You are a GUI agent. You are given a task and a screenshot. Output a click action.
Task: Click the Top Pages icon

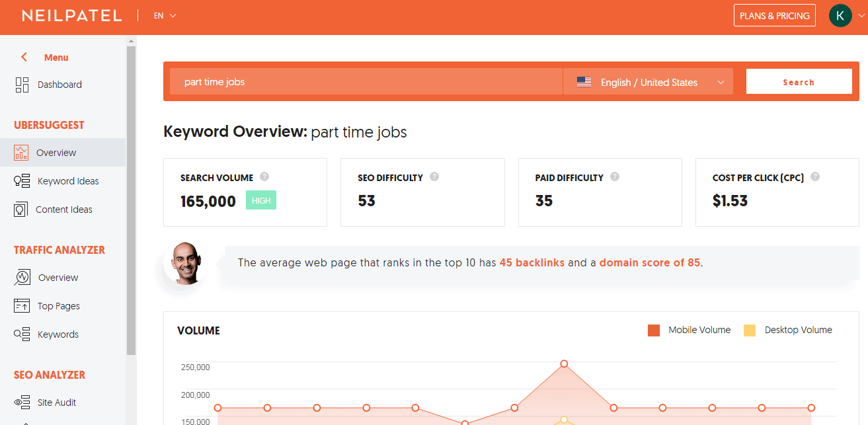point(22,306)
